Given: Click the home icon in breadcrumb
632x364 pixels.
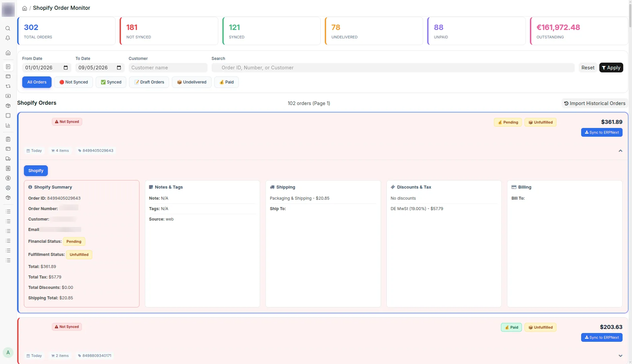Looking at the screenshot, I should [25, 8].
